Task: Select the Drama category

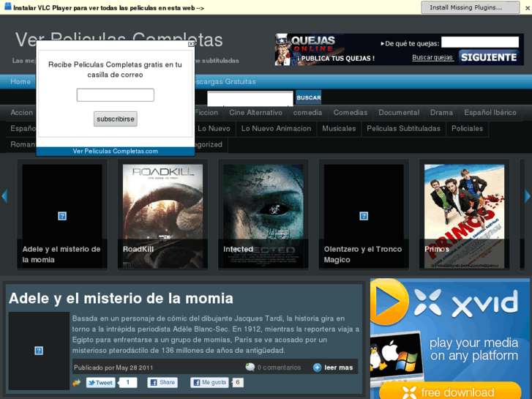Action: point(441,113)
